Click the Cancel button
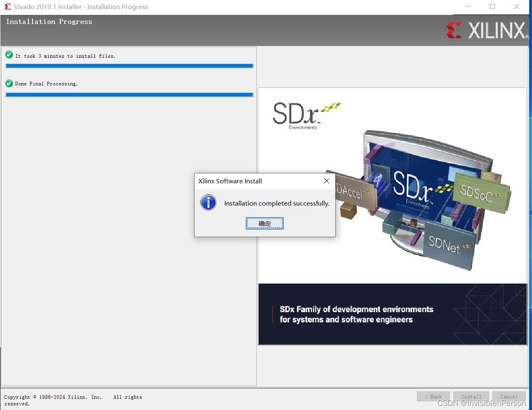The width and height of the screenshot is (532, 410). [509, 396]
